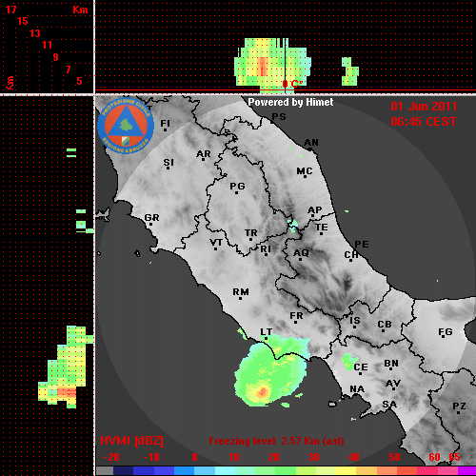This screenshot has width=476, height=476.
Task: Click the VT city label
Action: (x=216, y=243)
